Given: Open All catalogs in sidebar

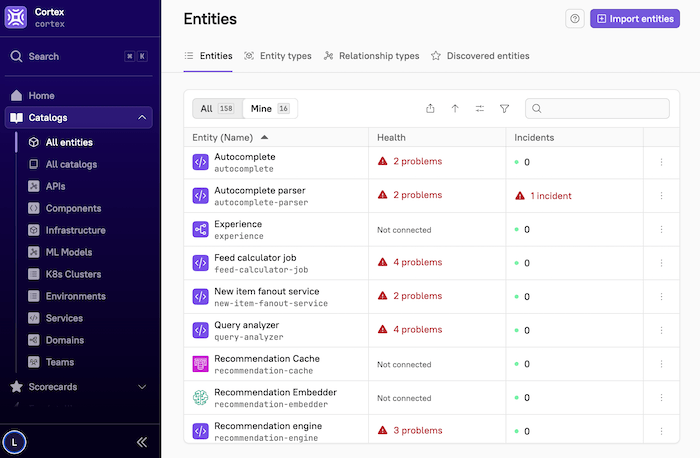Looking at the screenshot, I should (71, 164).
